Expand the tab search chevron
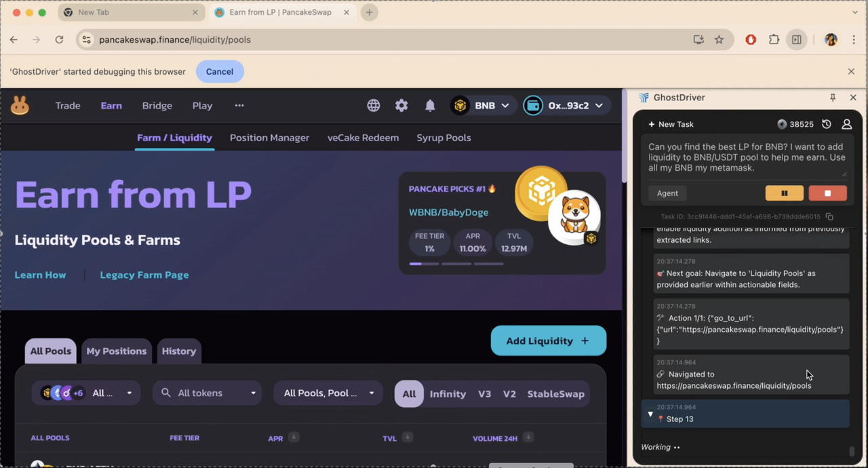 tap(854, 12)
